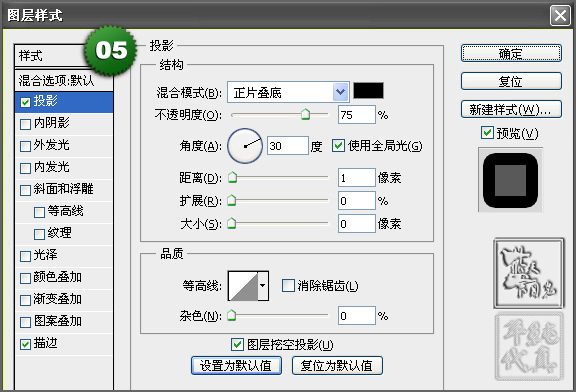Click the 距离 distance slider handle
The height and width of the screenshot is (392, 576).
pos(232,177)
